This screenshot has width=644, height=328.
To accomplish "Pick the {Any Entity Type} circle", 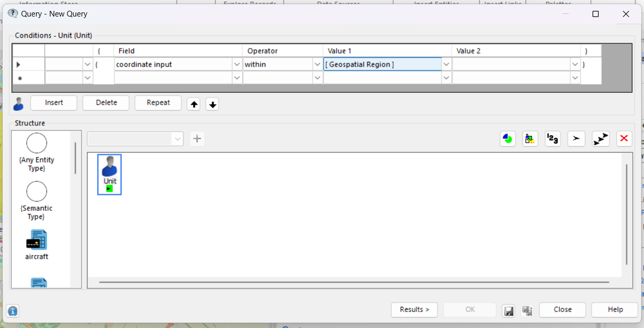I will (x=37, y=143).
